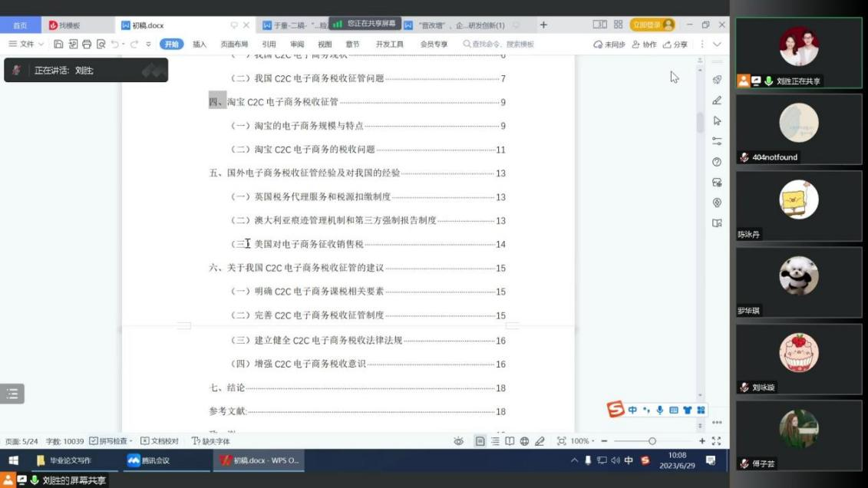The height and width of the screenshot is (488, 868).
Task: Switch to the 审阅 ribbon tab
Action: pyautogui.click(x=297, y=45)
